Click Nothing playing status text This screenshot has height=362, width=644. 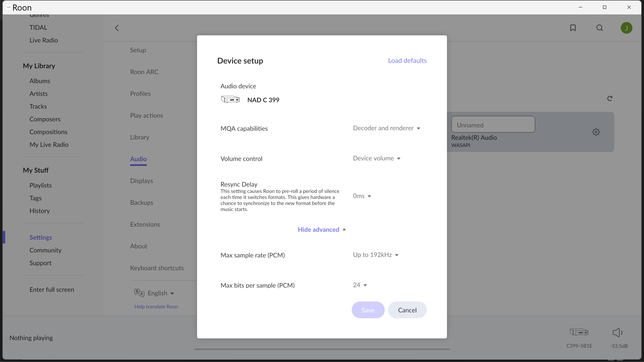(x=31, y=338)
